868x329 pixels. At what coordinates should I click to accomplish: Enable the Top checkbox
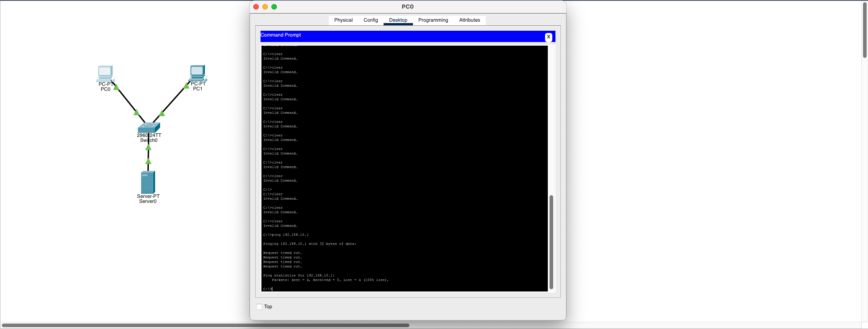pos(259,307)
